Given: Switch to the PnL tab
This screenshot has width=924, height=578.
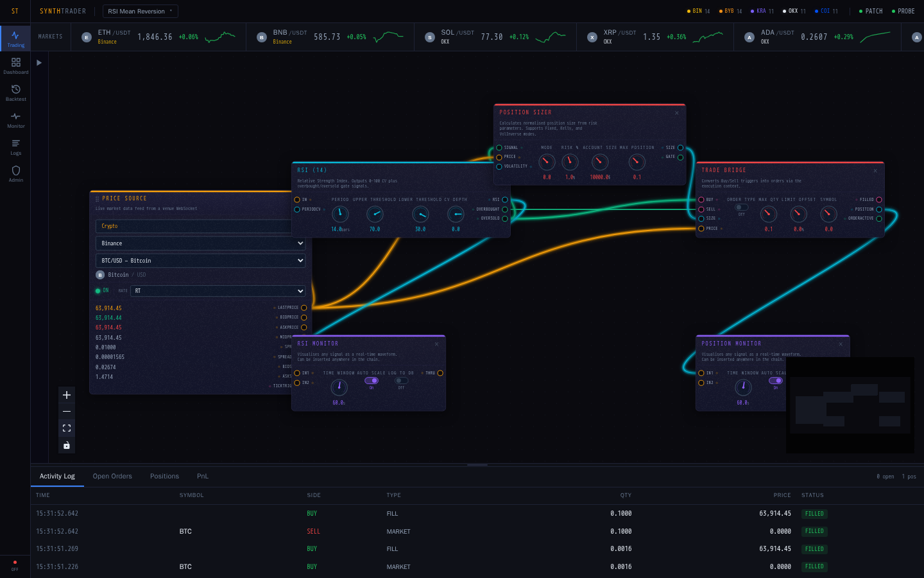Looking at the screenshot, I should 203,476.
